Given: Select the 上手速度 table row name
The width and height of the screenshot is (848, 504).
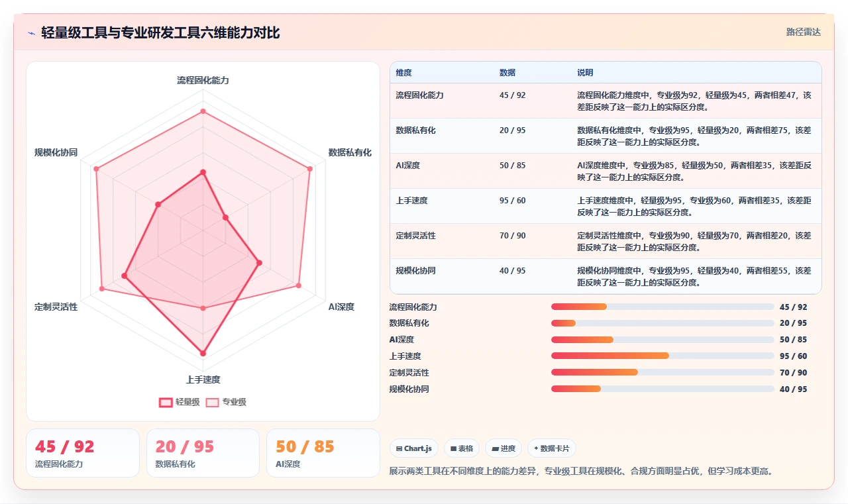Looking at the screenshot, I should pyautogui.click(x=411, y=201).
